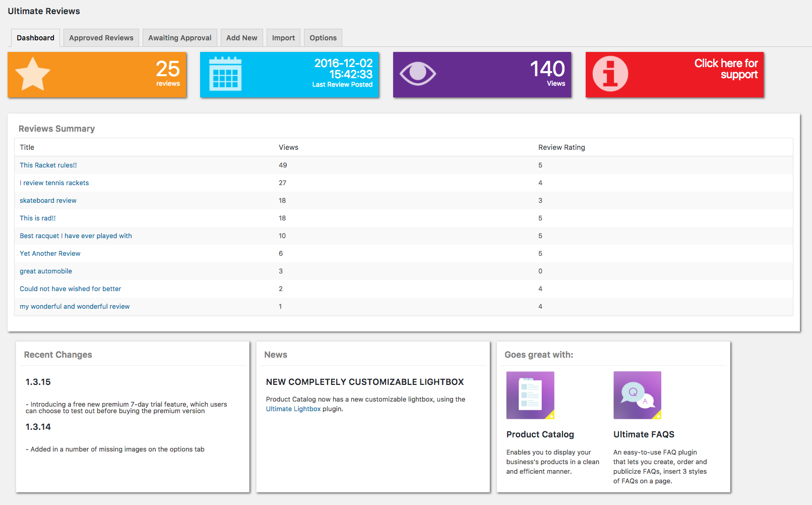812x505 pixels.
Task: Open the 'skateboard review' link
Action: [x=48, y=201]
